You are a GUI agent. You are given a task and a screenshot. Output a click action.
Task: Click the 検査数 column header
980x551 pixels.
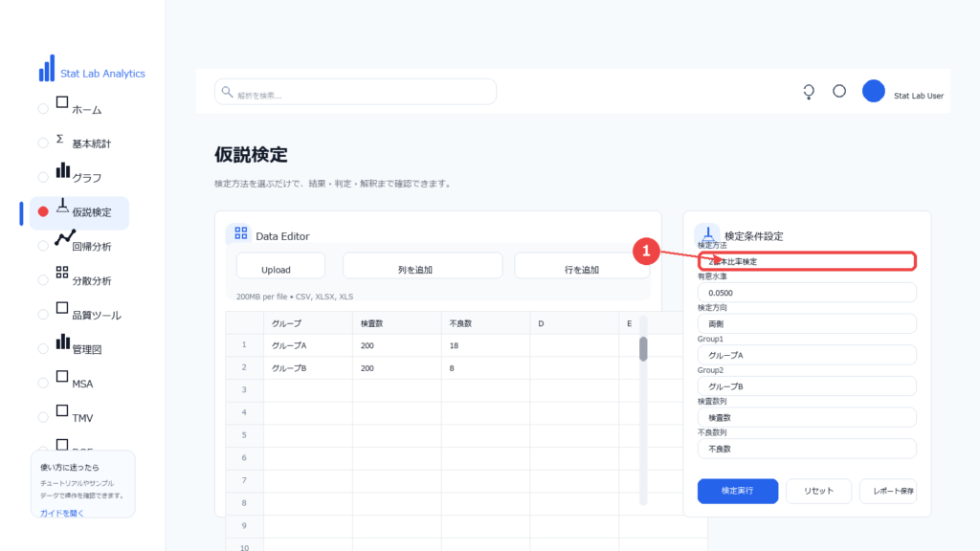397,323
